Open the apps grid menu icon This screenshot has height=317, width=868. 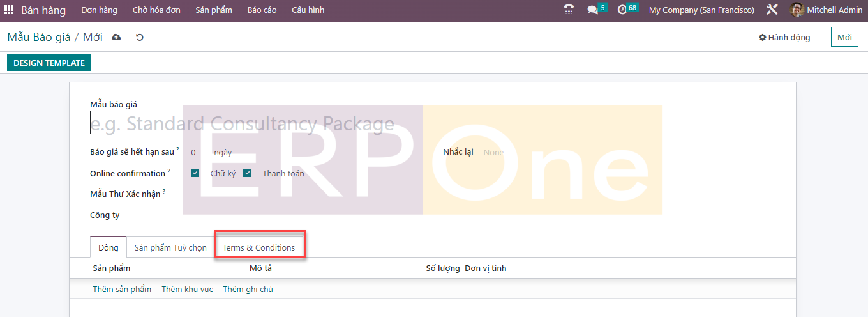coord(9,10)
